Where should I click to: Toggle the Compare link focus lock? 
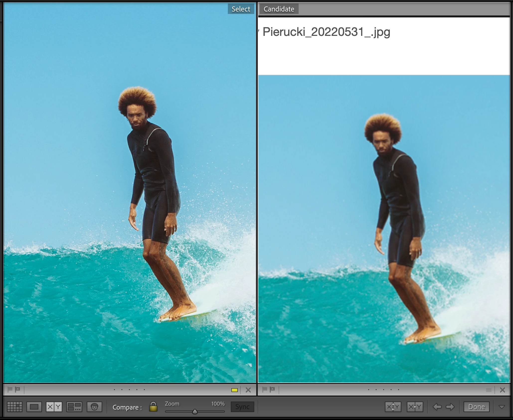coord(153,407)
